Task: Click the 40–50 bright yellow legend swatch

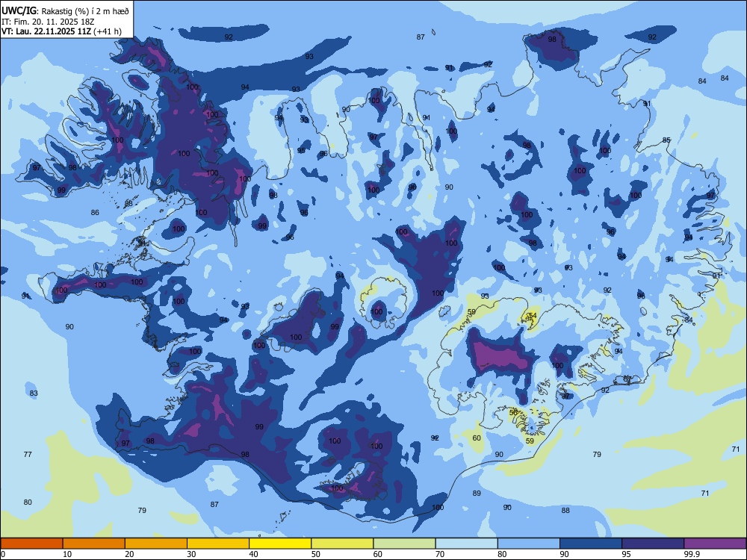Action: [x=280, y=544]
